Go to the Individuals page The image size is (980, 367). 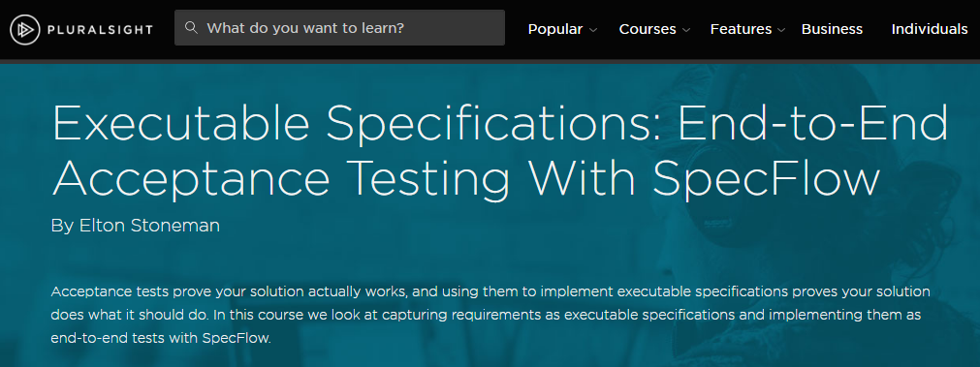[x=930, y=29]
